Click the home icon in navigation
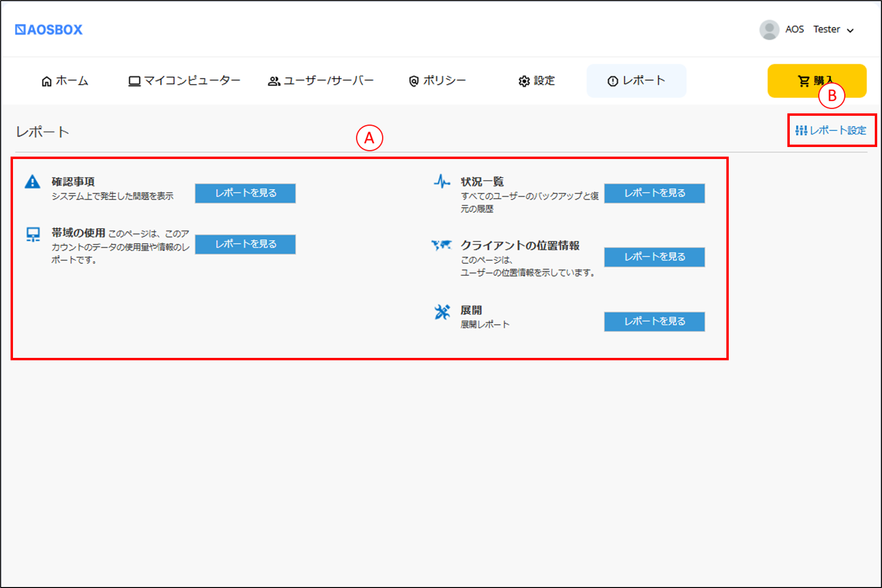 [x=47, y=81]
